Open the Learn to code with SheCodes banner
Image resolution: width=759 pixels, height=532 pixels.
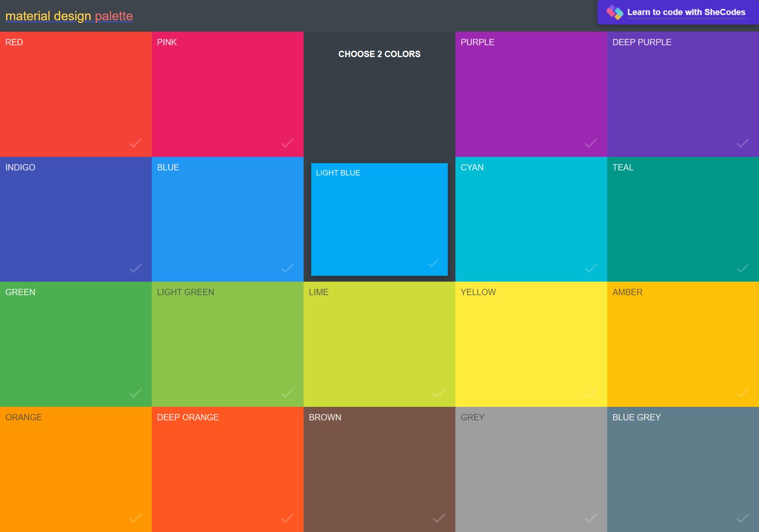(x=678, y=12)
